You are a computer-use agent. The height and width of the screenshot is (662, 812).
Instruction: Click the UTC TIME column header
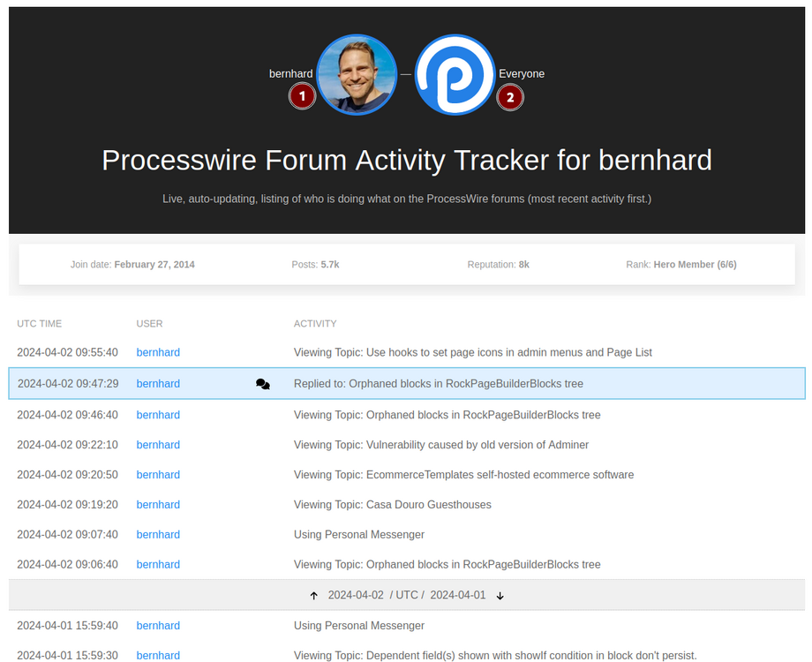(x=39, y=323)
